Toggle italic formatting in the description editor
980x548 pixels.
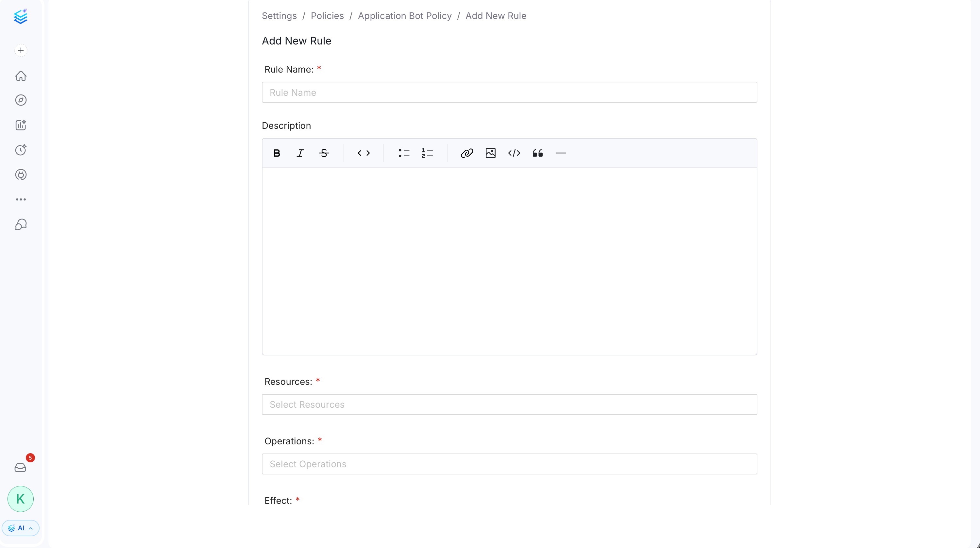300,153
